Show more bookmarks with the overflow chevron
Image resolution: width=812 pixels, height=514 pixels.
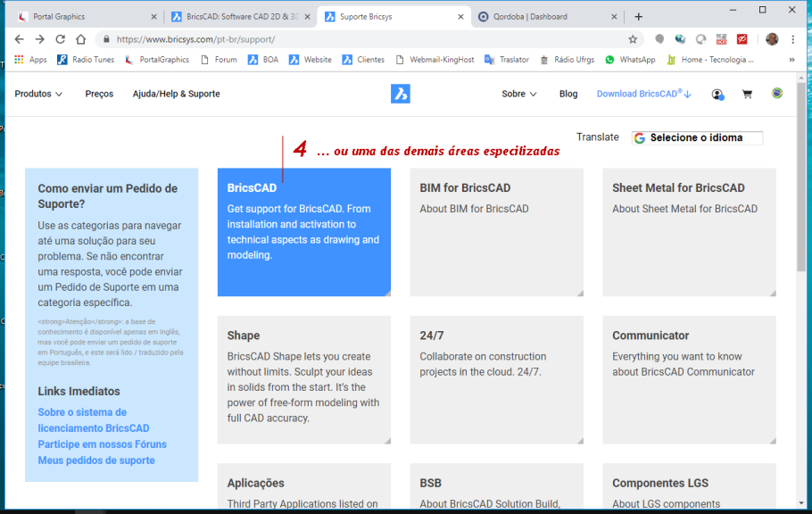pos(791,60)
